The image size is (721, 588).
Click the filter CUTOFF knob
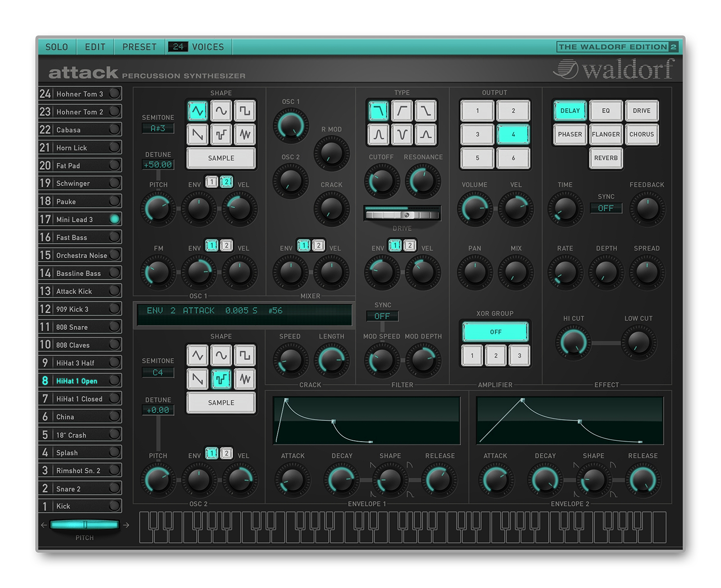pyautogui.click(x=382, y=181)
